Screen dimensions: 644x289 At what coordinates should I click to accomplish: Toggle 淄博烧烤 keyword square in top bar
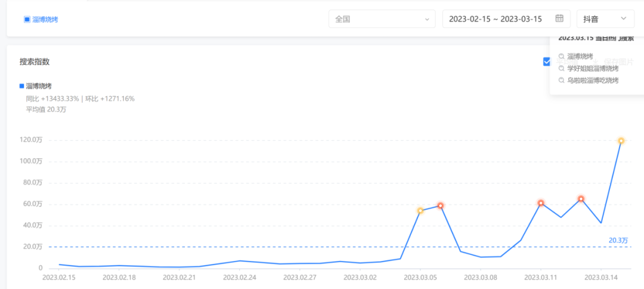(26, 19)
